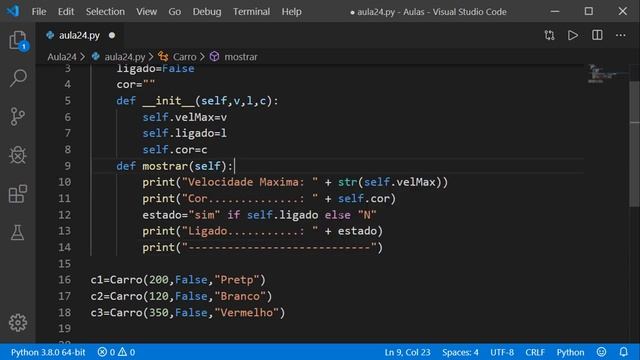Click the minimap code preview
The width and height of the screenshot is (640, 360).
[x=607, y=73]
